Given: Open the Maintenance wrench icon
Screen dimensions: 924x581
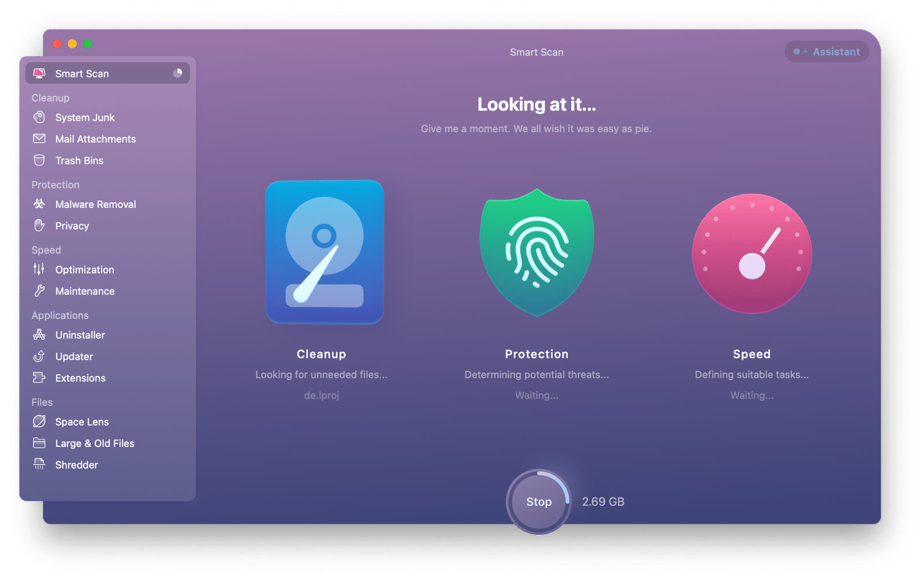Looking at the screenshot, I should [84, 291].
